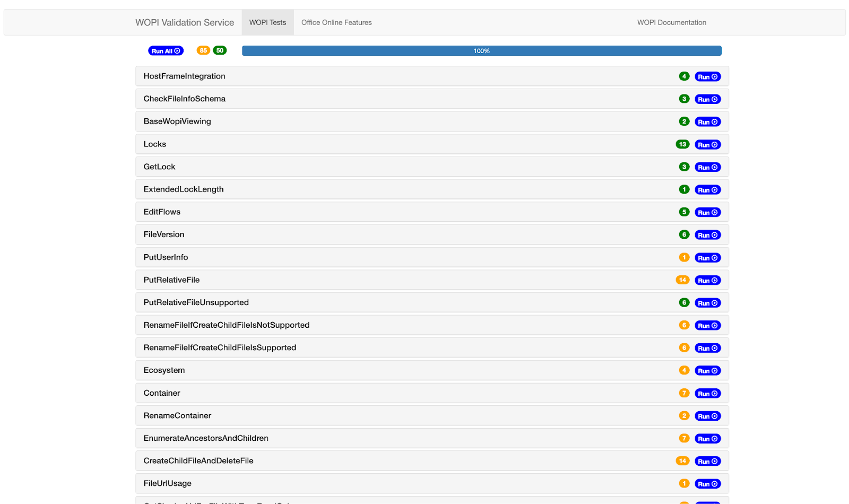Viewport: 849px width, 504px height.
Task: Click the orange 4 badge on Ecosystem
Action: click(684, 370)
